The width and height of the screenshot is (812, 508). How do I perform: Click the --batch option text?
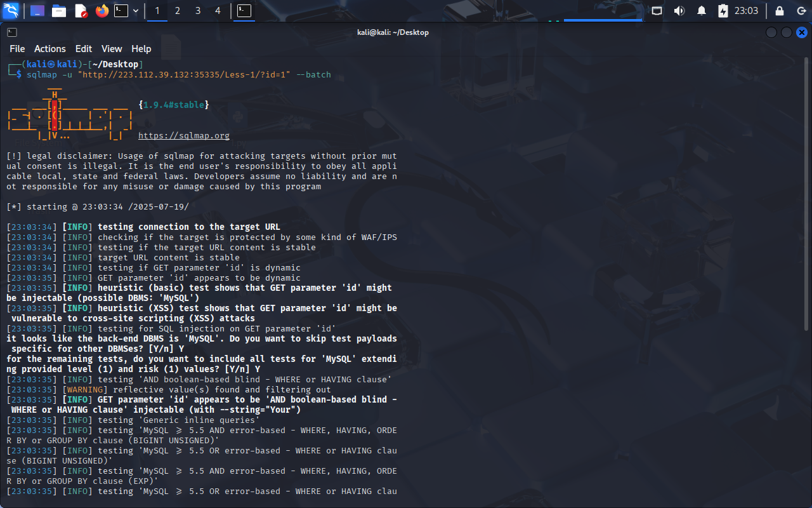click(313, 75)
